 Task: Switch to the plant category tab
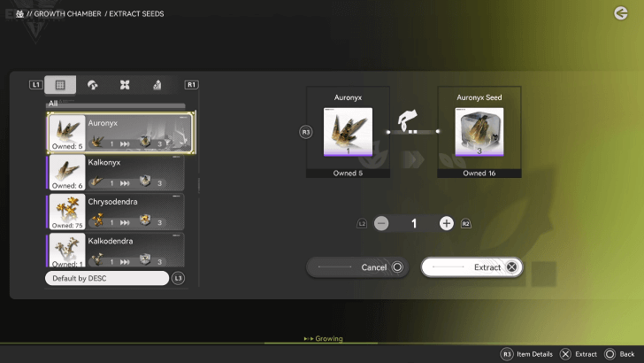click(x=92, y=85)
